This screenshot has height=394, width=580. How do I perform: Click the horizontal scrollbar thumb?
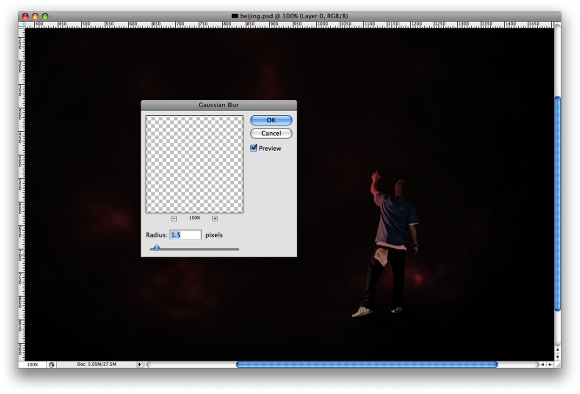(367, 364)
